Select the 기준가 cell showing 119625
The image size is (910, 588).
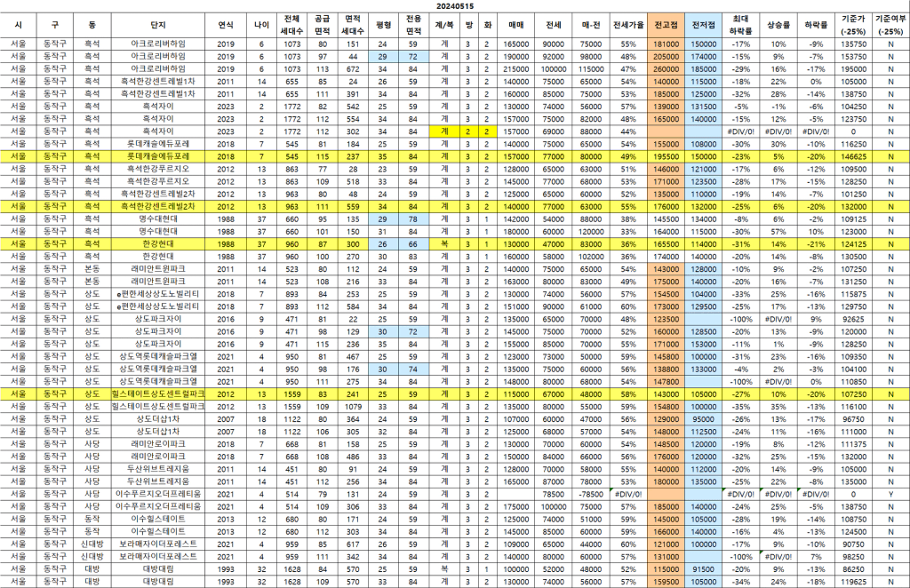(x=853, y=582)
